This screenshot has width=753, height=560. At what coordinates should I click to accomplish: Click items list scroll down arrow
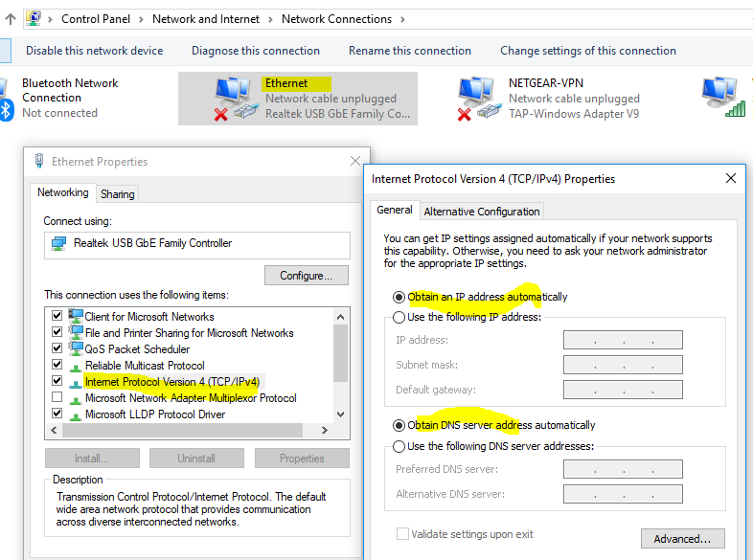coord(340,414)
